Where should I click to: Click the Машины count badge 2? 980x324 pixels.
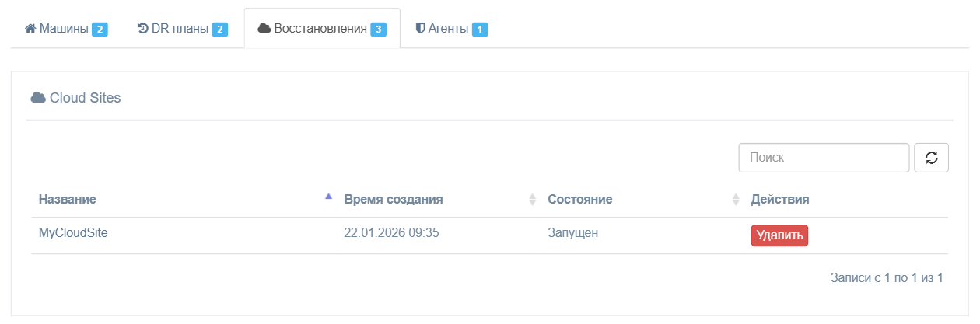[x=100, y=30]
